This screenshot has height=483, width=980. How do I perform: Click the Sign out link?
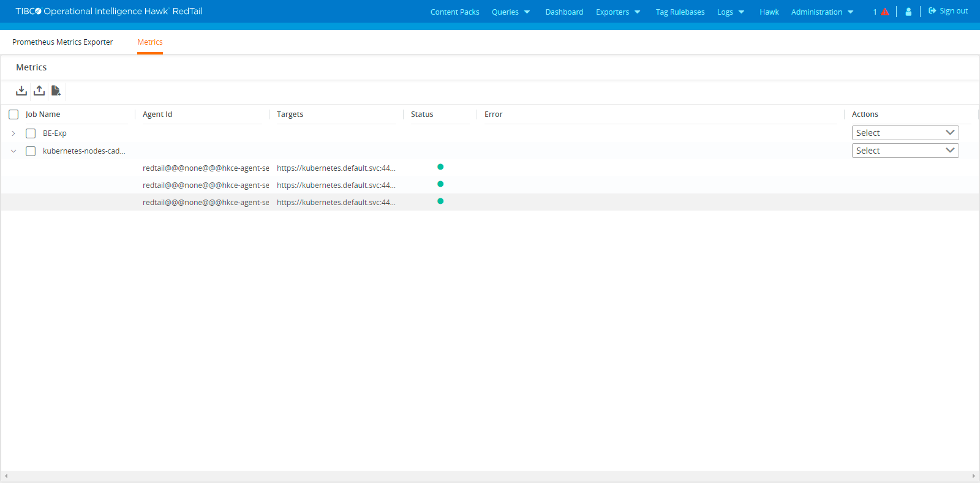(x=948, y=11)
